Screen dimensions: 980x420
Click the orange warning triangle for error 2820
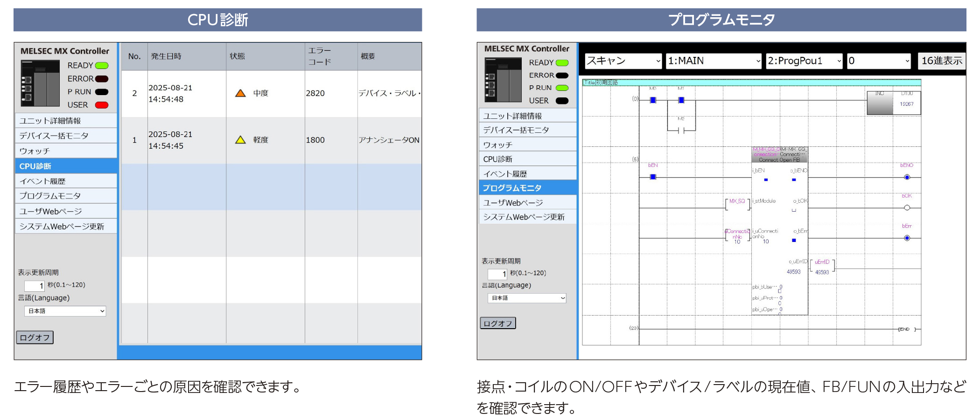click(x=240, y=93)
